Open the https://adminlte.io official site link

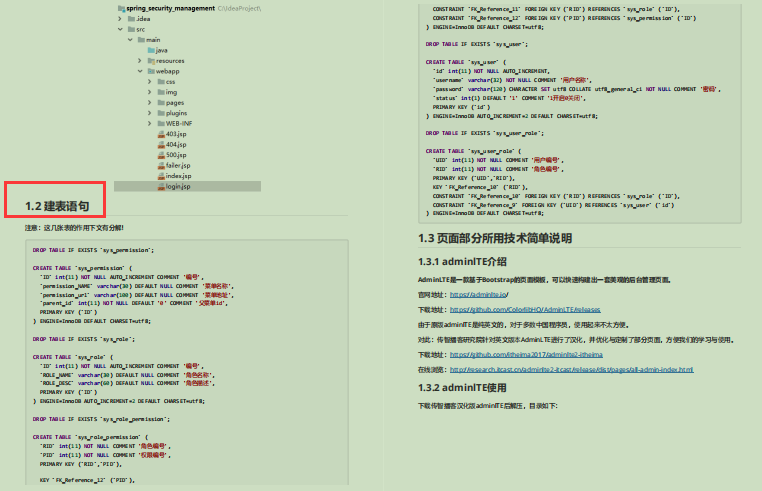479,295
